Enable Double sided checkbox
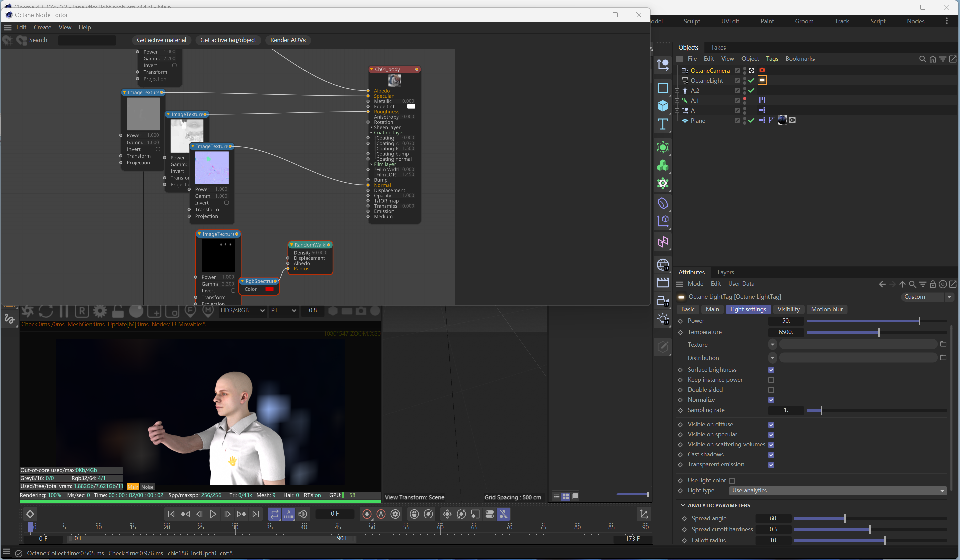Image resolution: width=960 pixels, height=560 pixels. [771, 390]
